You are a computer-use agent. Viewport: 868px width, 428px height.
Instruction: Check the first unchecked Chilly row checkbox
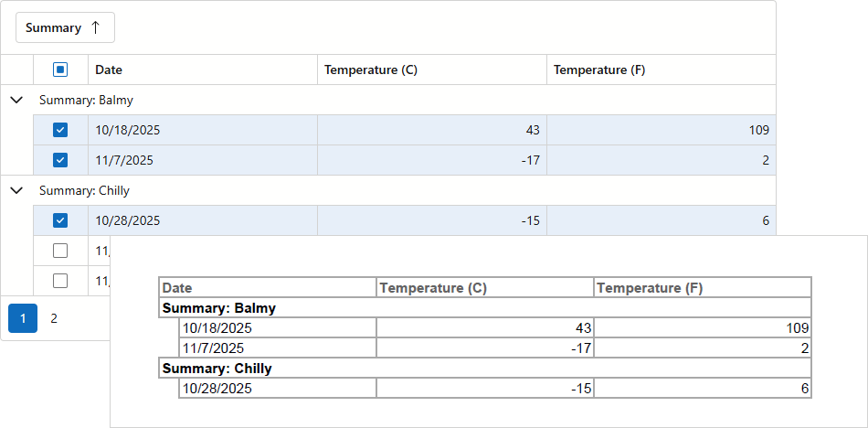click(x=60, y=251)
